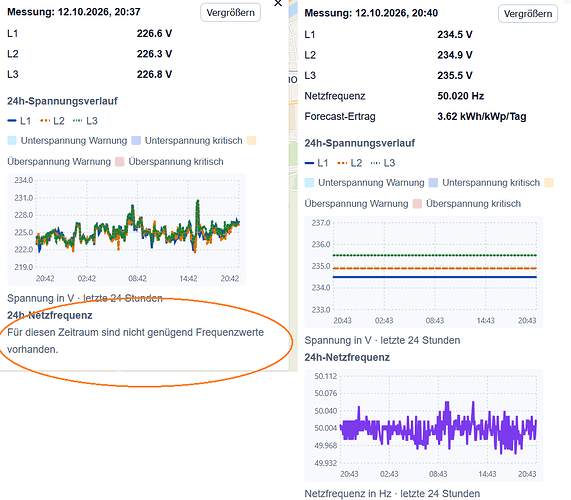The width and height of the screenshot is (571, 500).
Task: Click caption Spannung in V in 20:40 panel
Action: 382,340
